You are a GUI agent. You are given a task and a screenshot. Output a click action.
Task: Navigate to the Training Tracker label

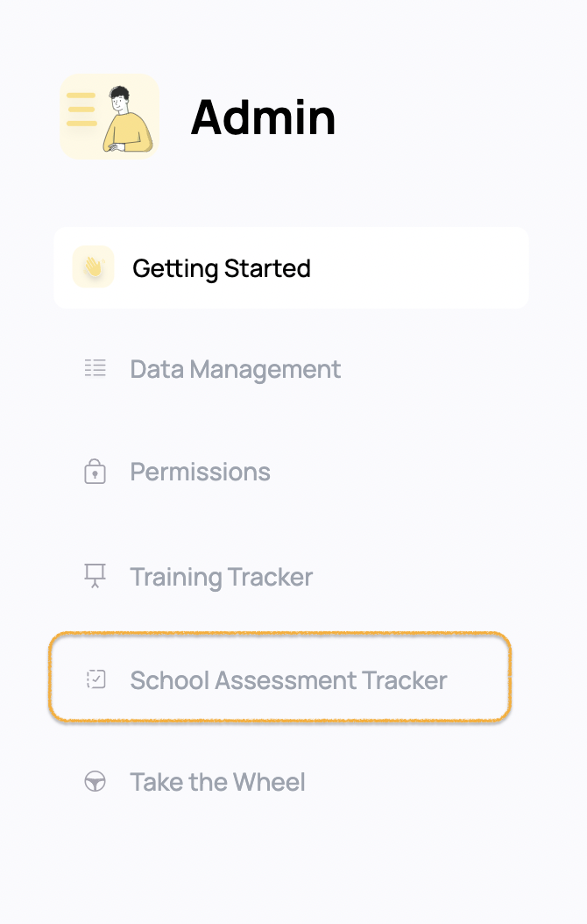[x=222, y=578]
